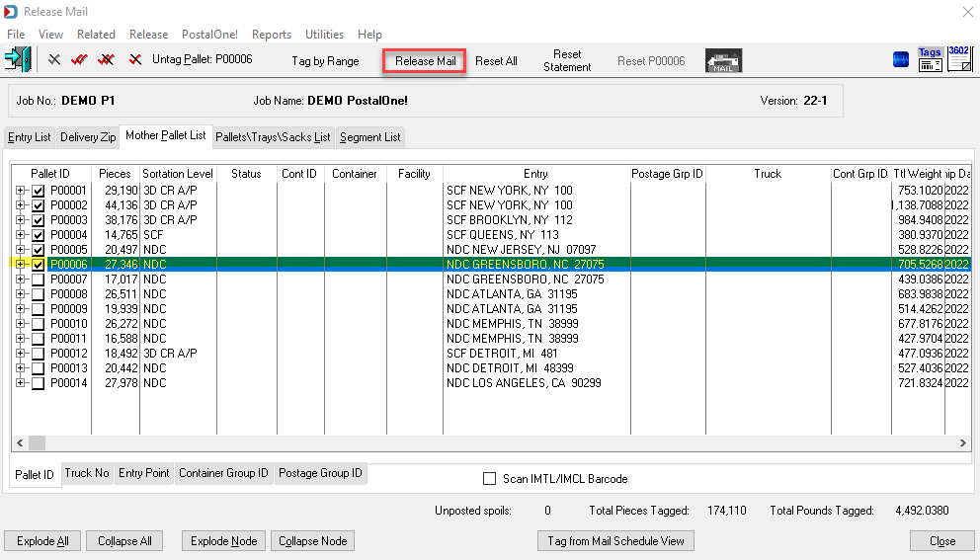The height and width of the screenshot is (560, 980).
Task: Select the Truck No grouping tab
Action: 87,473
